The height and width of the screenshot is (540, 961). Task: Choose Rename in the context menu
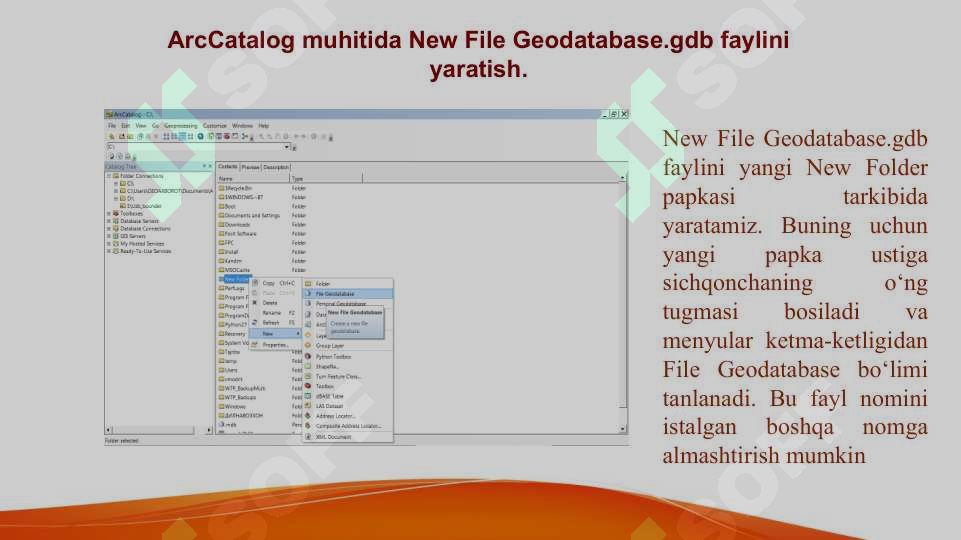point(276,313)
